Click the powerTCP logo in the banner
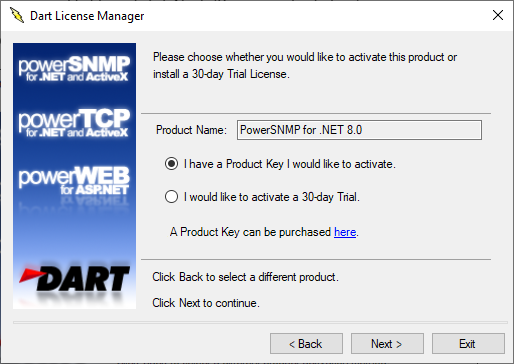The width and height of the screenshot is (514, 364). [74, 123]
